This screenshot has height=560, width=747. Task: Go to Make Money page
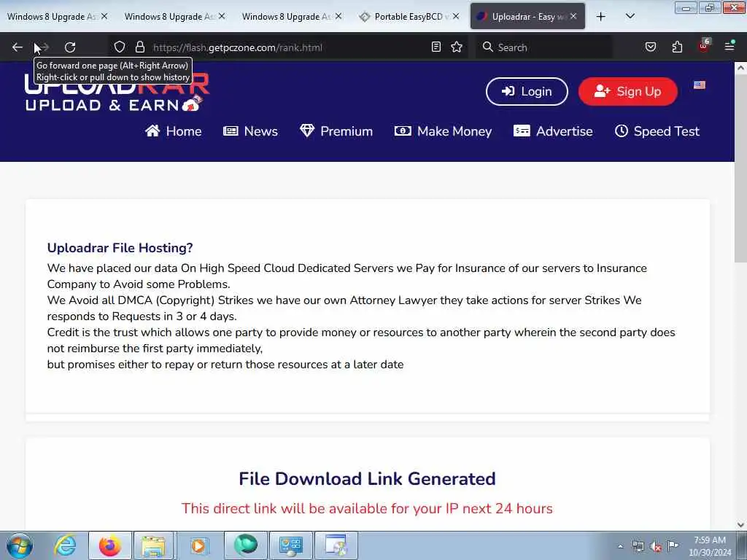click(443, 131)
